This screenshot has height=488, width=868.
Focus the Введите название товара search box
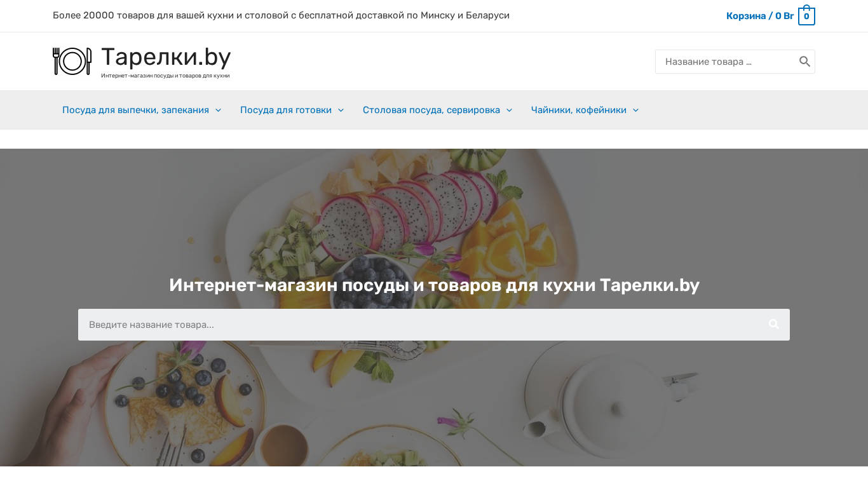418,325
